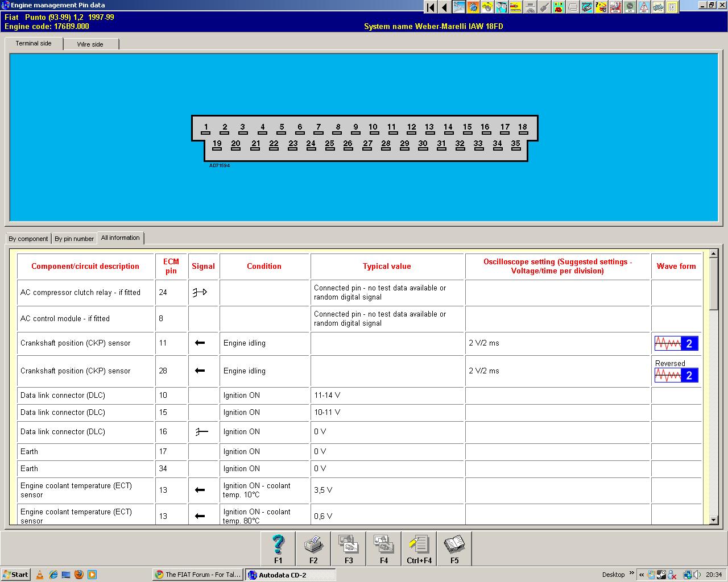Screen dimensions: 728x582
Task: Click the table vertical scrollbar thumb
Action: click(714, 284)
